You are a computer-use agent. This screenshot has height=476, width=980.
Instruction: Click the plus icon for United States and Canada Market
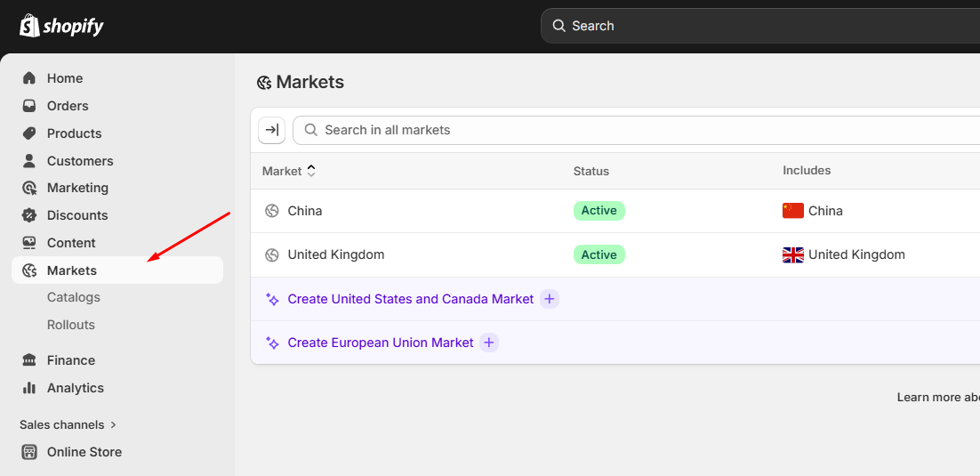[x=550, y=299]
